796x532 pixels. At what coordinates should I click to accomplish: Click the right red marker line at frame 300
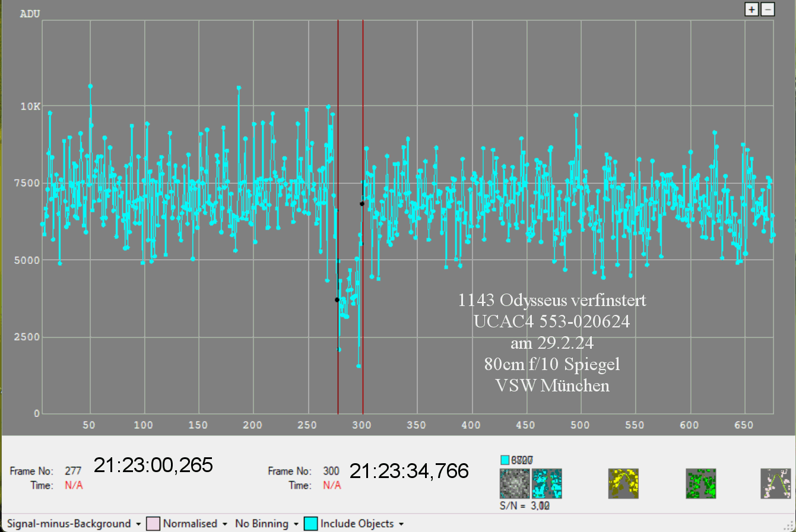(363, 119)
